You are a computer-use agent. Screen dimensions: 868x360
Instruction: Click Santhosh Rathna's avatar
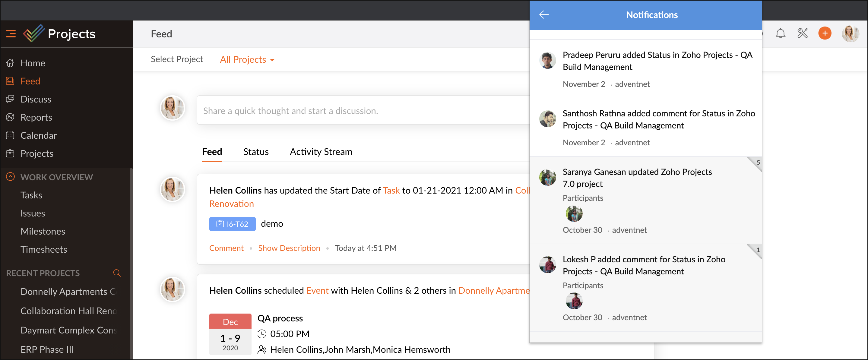click(547, 119)
